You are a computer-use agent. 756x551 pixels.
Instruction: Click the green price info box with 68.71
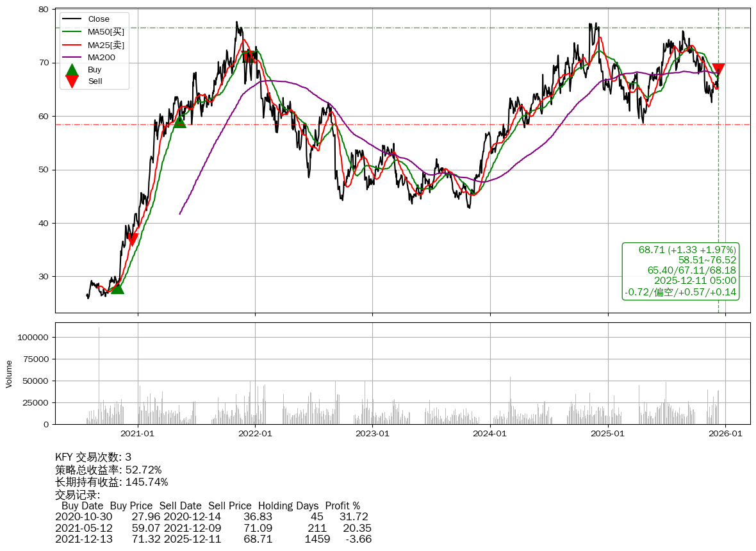(680, 271)
